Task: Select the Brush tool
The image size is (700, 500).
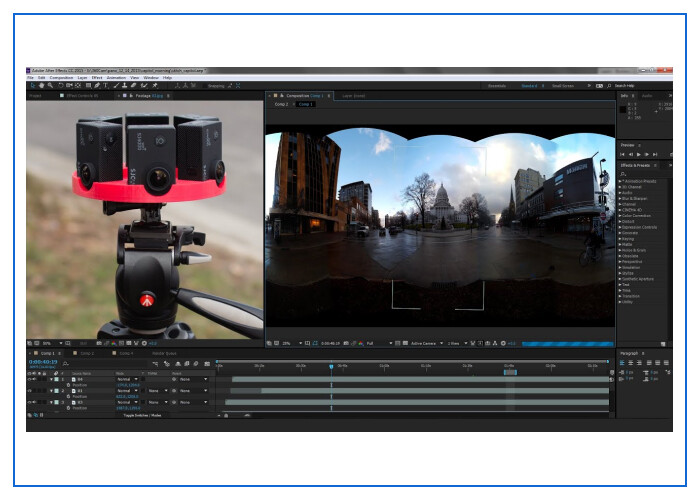Action: click(x=116, y=85)
